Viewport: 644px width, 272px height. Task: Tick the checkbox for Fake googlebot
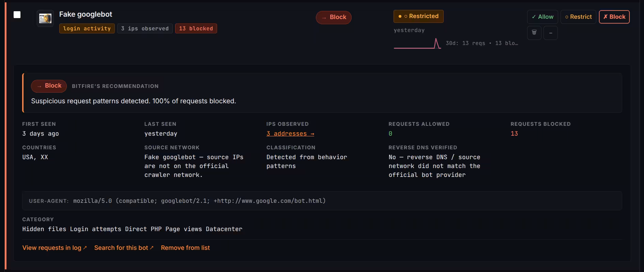tap(17, 15)
